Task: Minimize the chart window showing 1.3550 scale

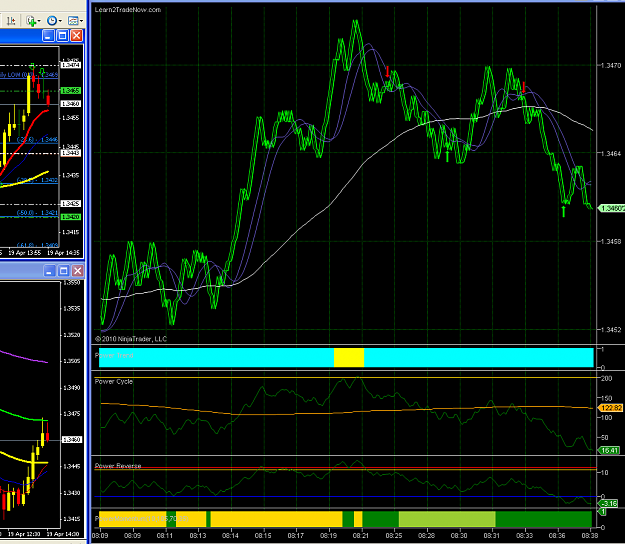Action: point(49,271)
